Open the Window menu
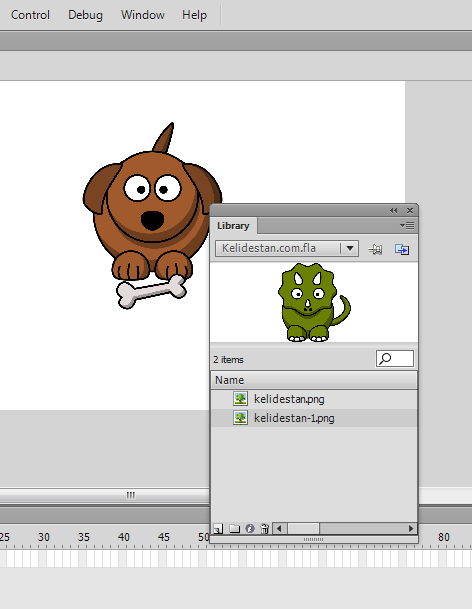The image size is (472, 609). (x=143, y=15)
